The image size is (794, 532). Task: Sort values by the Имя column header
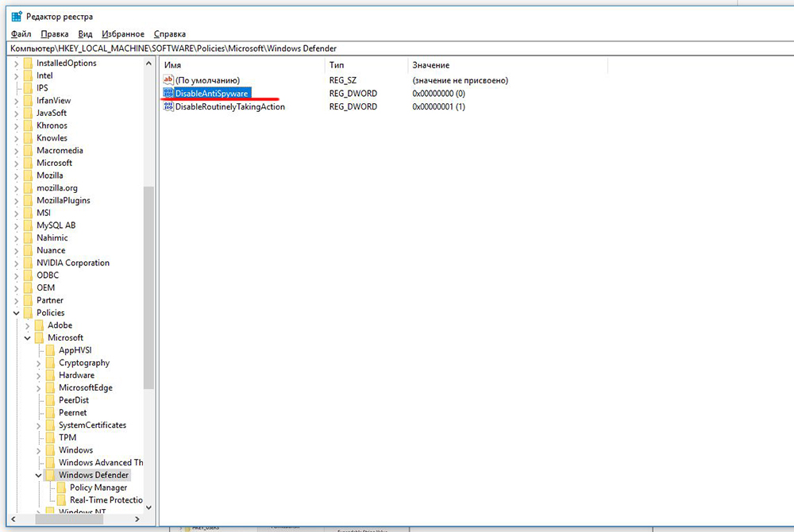pyautogui.click(x=238, y=64)
